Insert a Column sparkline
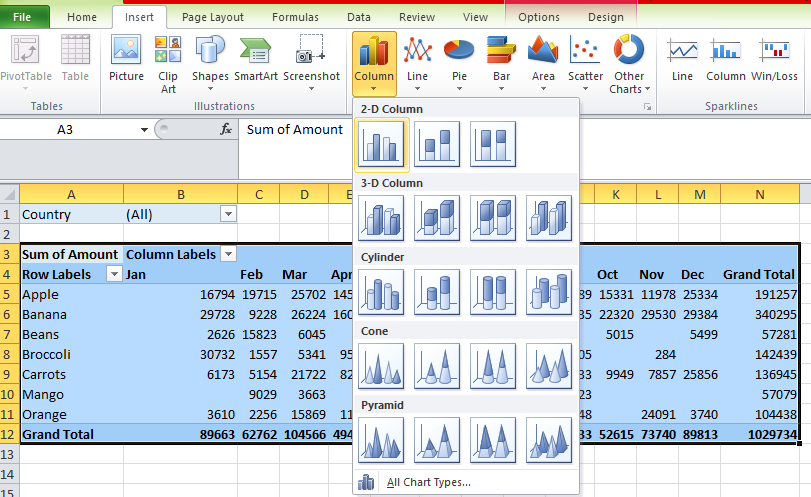Viewport: 811px width, 497px height. point(726,58)
